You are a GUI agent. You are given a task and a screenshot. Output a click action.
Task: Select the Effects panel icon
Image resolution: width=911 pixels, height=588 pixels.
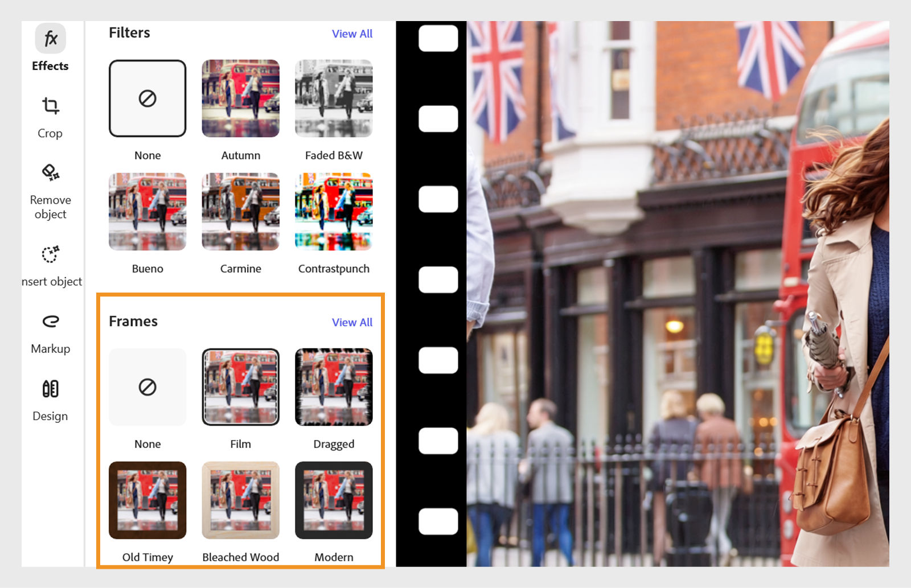(50, 38)
